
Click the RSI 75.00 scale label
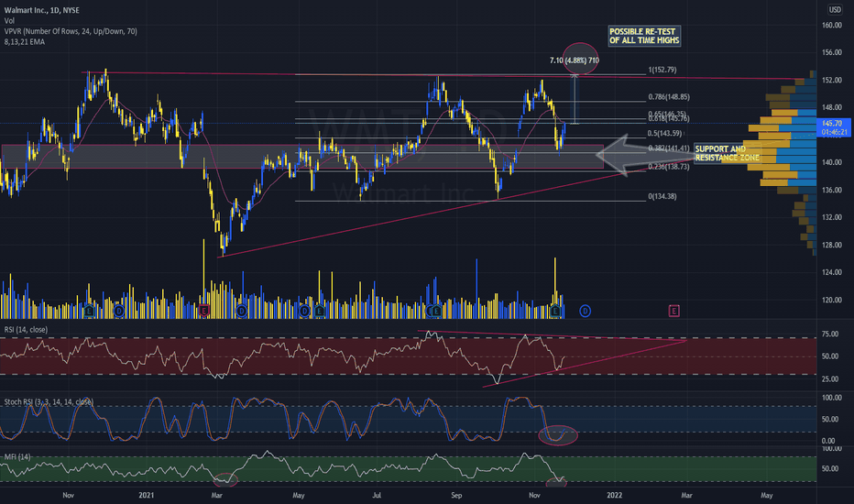click(830, 334)
